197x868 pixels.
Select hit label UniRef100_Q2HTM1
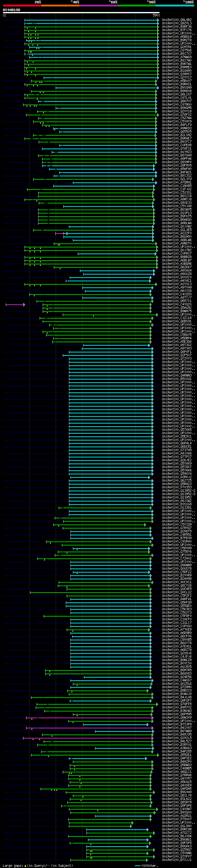click(x=177, y=47)
